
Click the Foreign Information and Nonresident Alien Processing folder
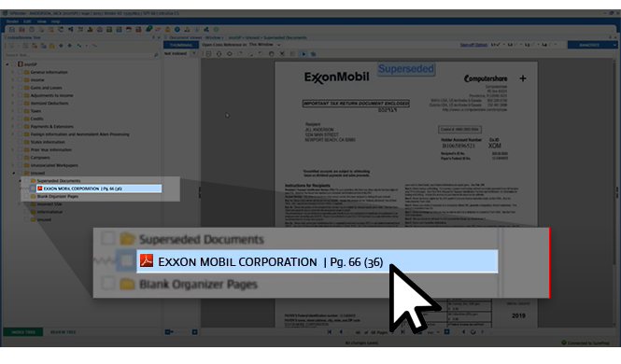pyautogui.click(x=80, y=134)
